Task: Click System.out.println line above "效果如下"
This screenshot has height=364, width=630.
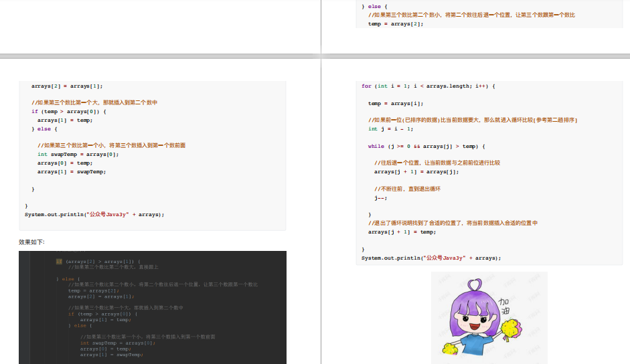Action: click(94, 215)
